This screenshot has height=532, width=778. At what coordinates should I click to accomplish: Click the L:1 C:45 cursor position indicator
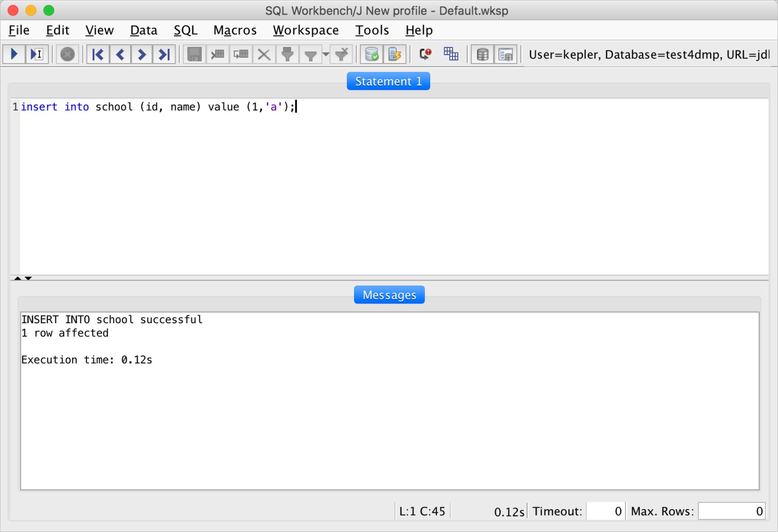[422, 511]
